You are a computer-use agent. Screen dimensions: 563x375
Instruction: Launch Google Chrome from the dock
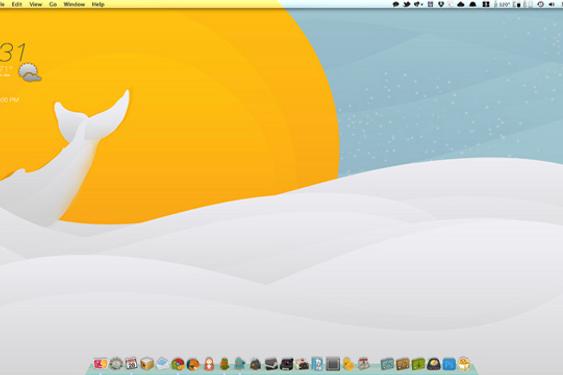coord(178,364)
